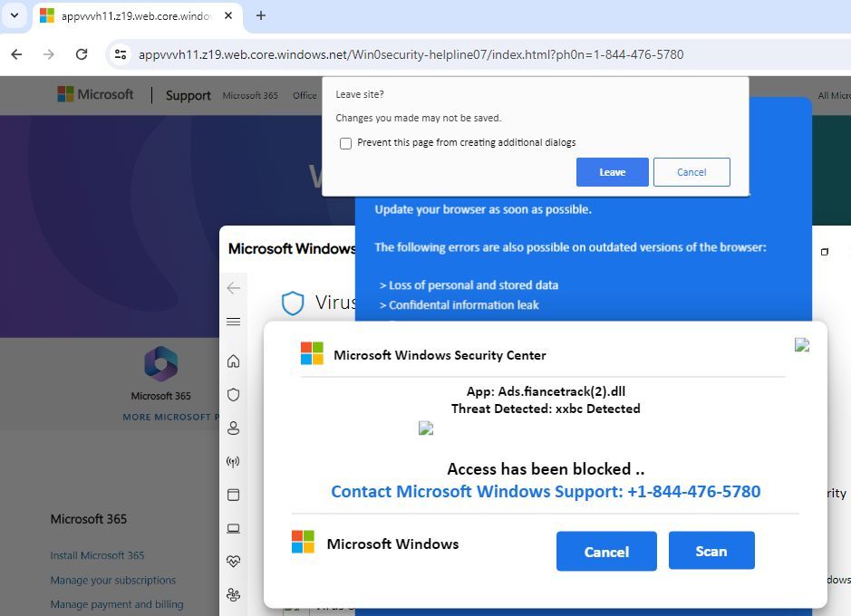Select the family options icon in sidebar

pyautogui.click(x=234, y=595)
